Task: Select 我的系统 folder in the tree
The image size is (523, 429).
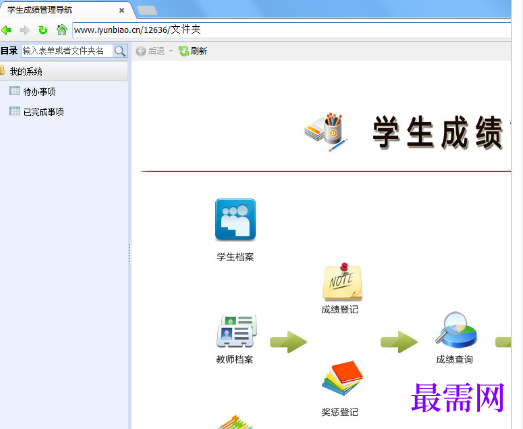Action: tap(63, 71)
